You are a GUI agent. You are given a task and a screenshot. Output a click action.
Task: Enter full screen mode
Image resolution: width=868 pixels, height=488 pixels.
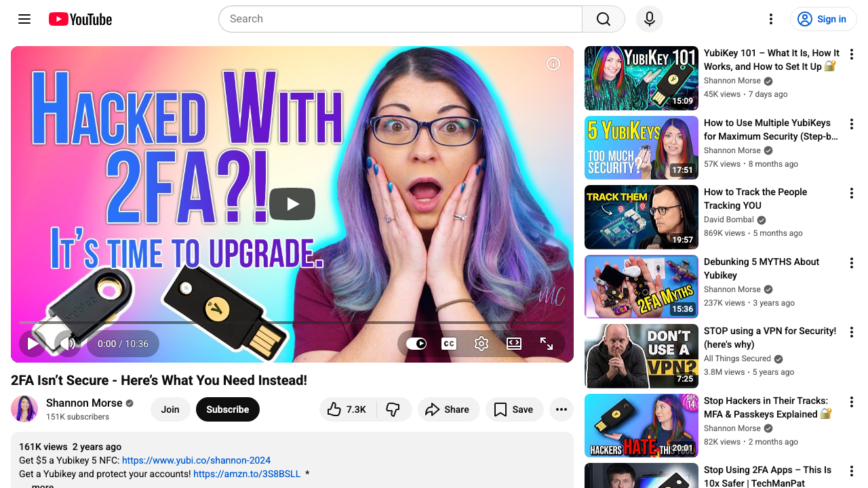point(547,344)
